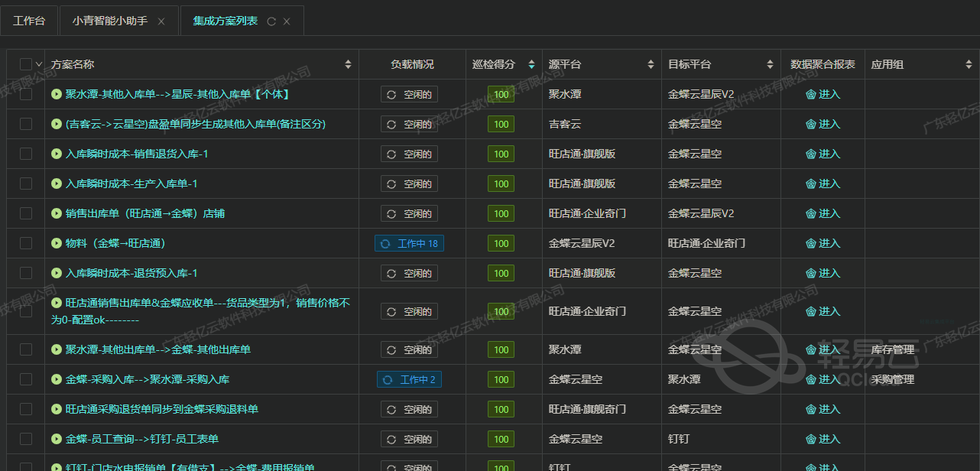Click play icon beside 金蝶-员工查询-->钉钉-员工表单
Screen dimensions: 980x471
(x=57, y=439)
